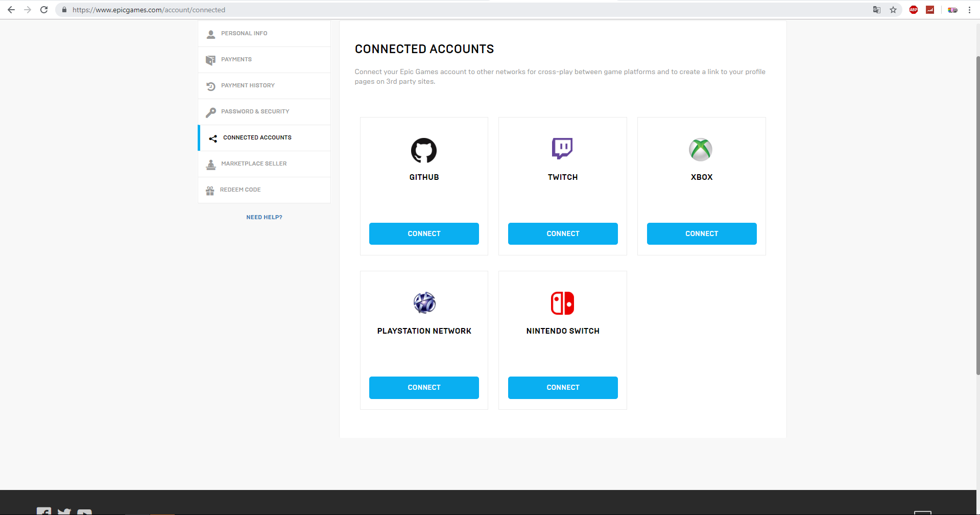Image resolution: width=980 pixels, height=515 pixels.
Task: Go to the Payments section
Action: coord(264,60)
